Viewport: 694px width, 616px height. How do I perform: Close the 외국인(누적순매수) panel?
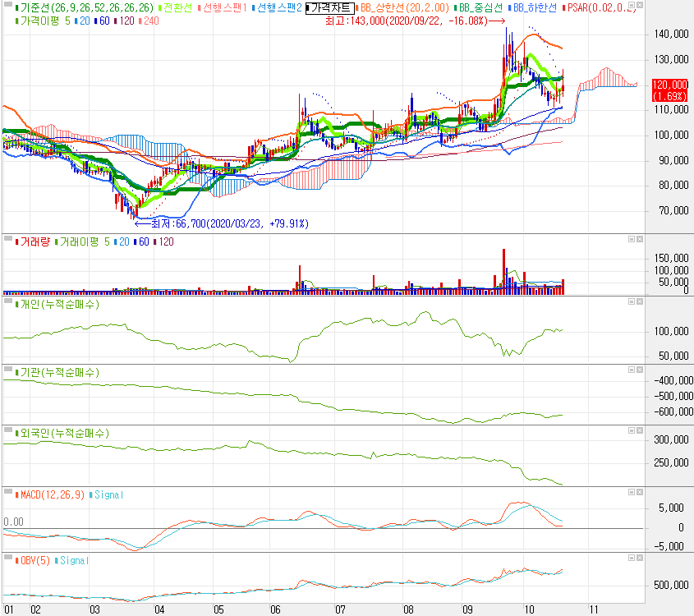[640, 430]
